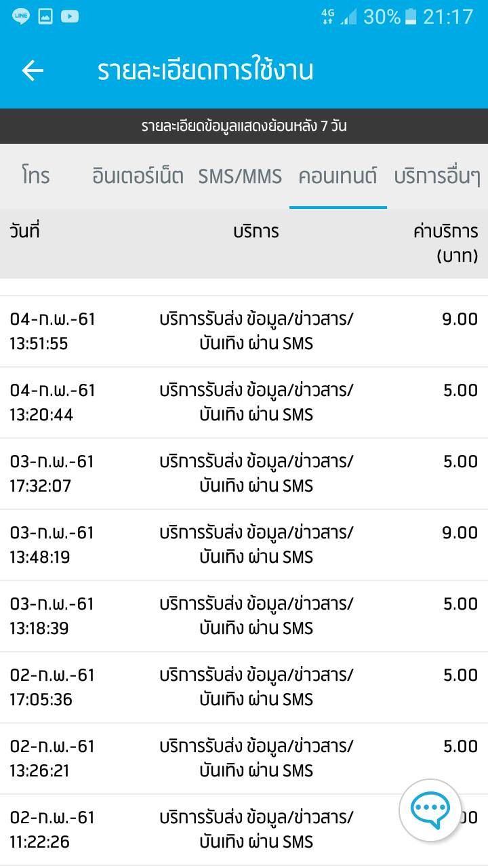
Task: Open the chat bubble support icon
Action: coord(430,810)
